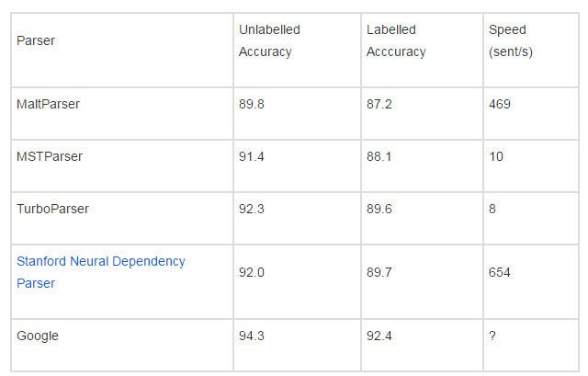Select the TurboParser row name cell
This screenshot has width=588, height=376.
122,219
